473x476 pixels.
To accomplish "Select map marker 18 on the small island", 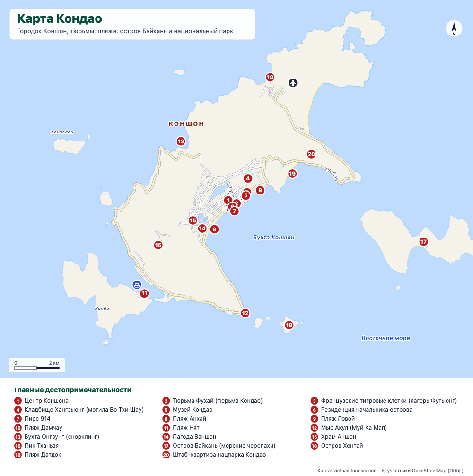I will click(x=289, y=325).
